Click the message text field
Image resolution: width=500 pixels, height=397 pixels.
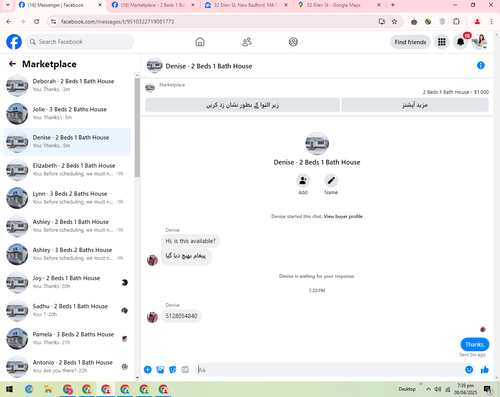pos(328,369)
